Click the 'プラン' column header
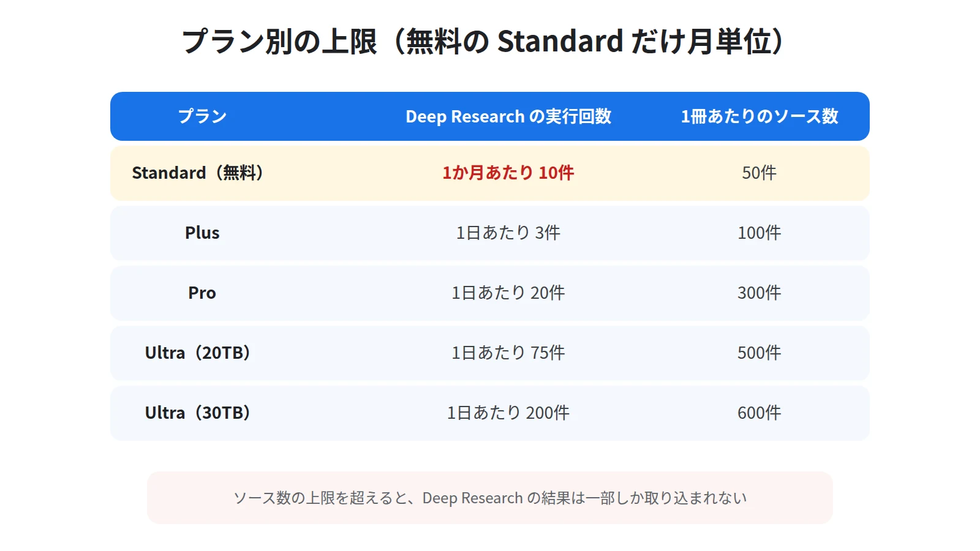 pos(202,116)
